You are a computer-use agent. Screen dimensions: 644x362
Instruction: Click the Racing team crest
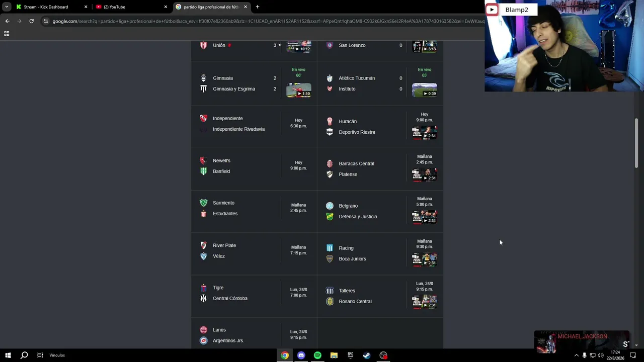tap(330, 248)
